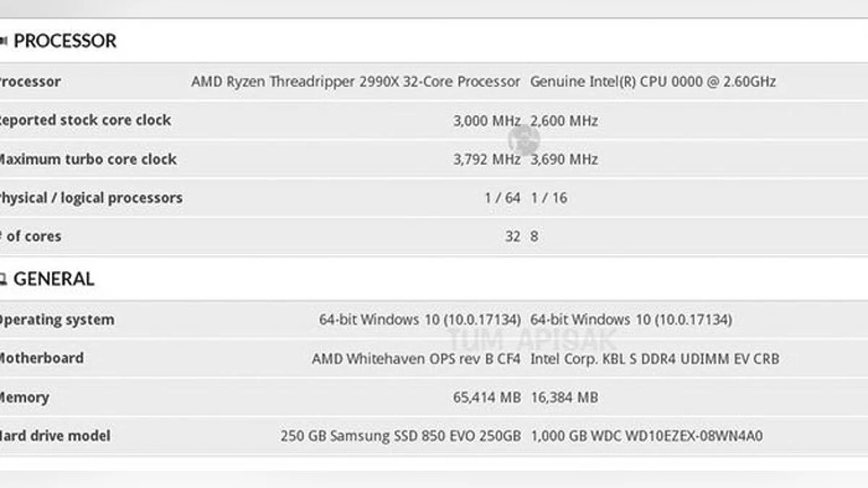Click the 1 / 64 processors value
The image size is (868, 488).
pyautogui.click(x=502, y=198)
